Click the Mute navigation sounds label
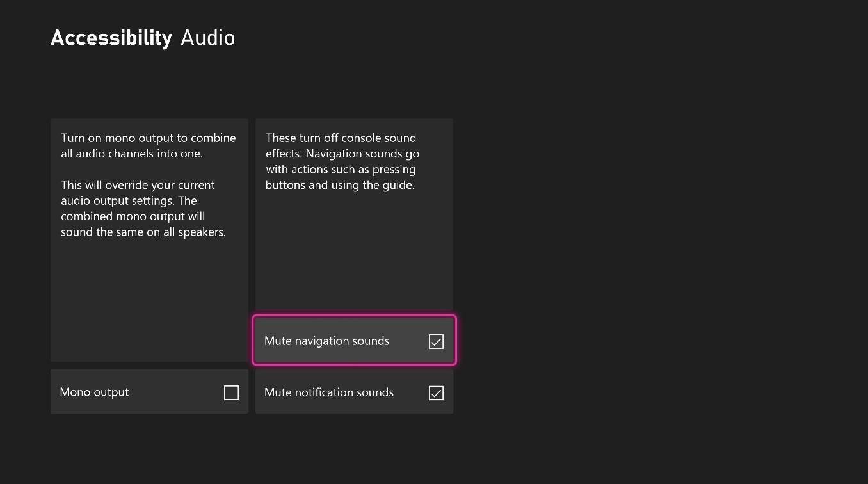The width and height of the screenshot is (868, 484). pos(326,341)
